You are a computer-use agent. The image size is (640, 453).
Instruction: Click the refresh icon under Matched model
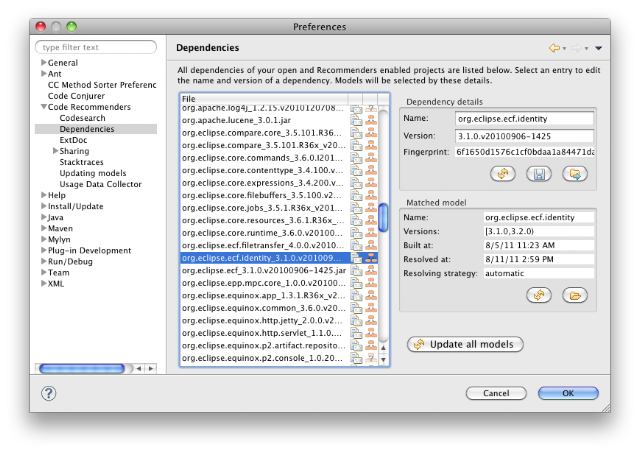point(539,295)
